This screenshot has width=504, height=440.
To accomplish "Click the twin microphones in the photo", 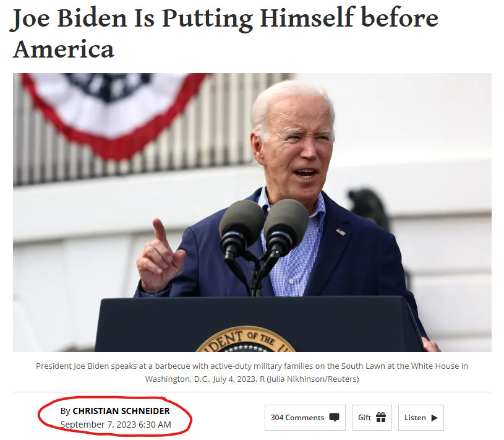I will pos(263,238).
